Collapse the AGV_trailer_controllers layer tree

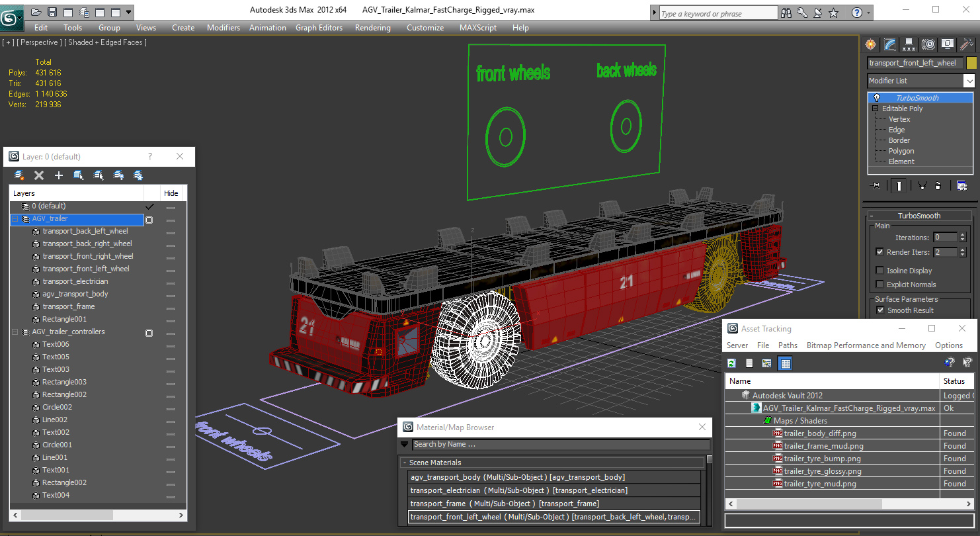coord(15,332)
